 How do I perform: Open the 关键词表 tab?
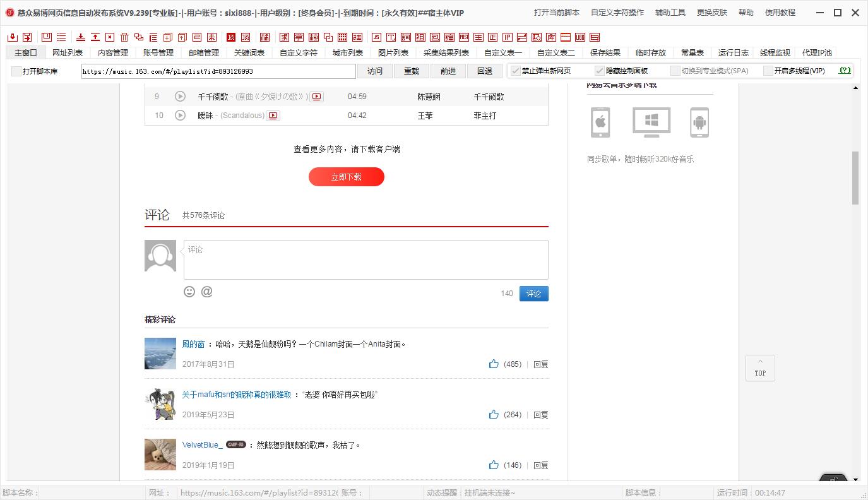(249, 53)
